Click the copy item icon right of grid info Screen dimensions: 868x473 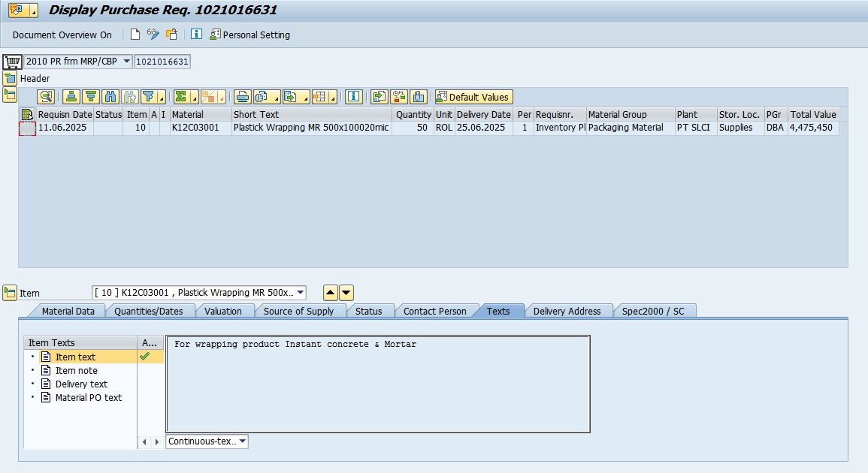(x=380, y=97)
